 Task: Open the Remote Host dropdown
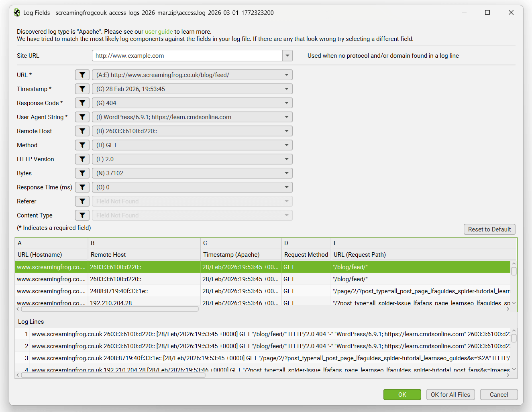(x=192, y=131)
